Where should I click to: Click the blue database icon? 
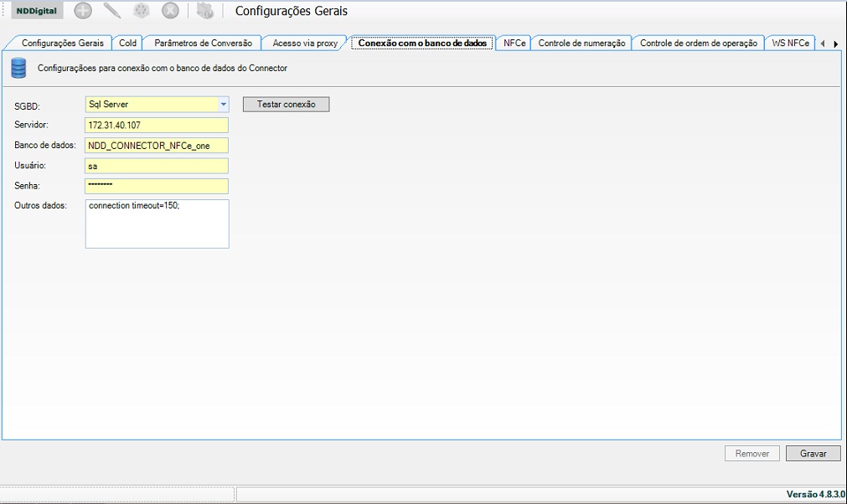click(x=19, y=68)
